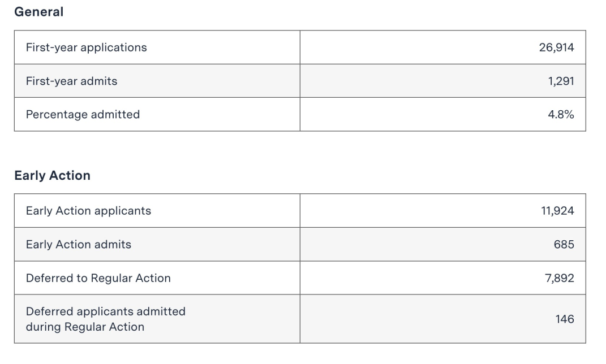Click the word 'admitted' in Percentage admitted
The image size is (606, 364).
[115, 115]
